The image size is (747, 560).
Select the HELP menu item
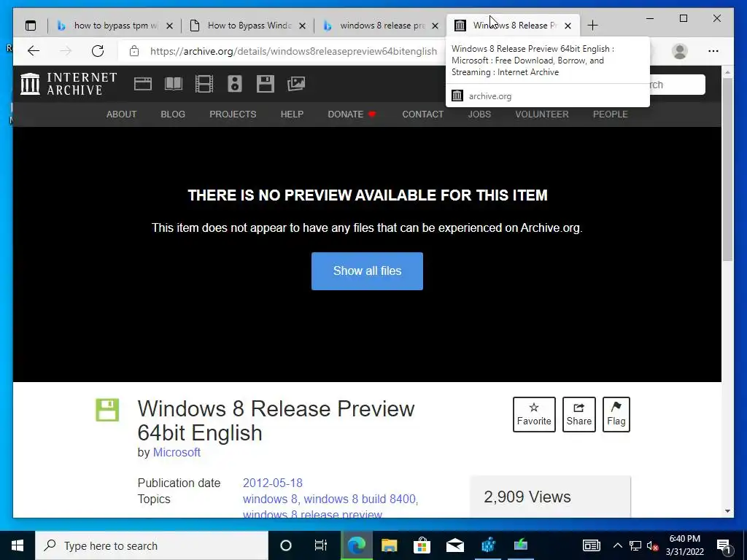tap(292, 114)
